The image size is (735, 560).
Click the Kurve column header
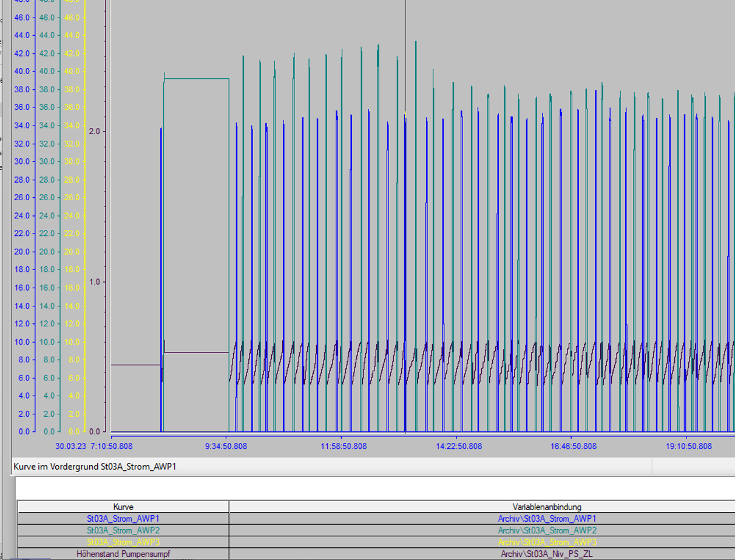[123, 507]
